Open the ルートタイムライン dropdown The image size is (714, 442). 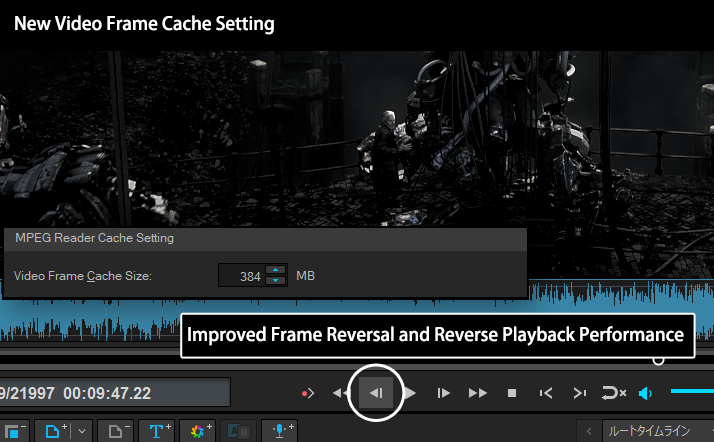(658, 431)
